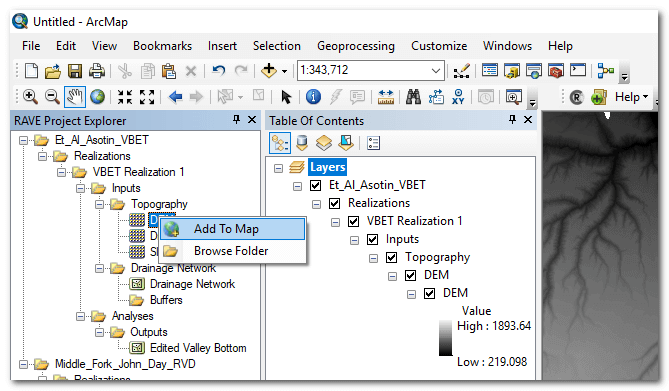
Task: Select the Zoom In magnifier tool
Action: click(30, 97)
